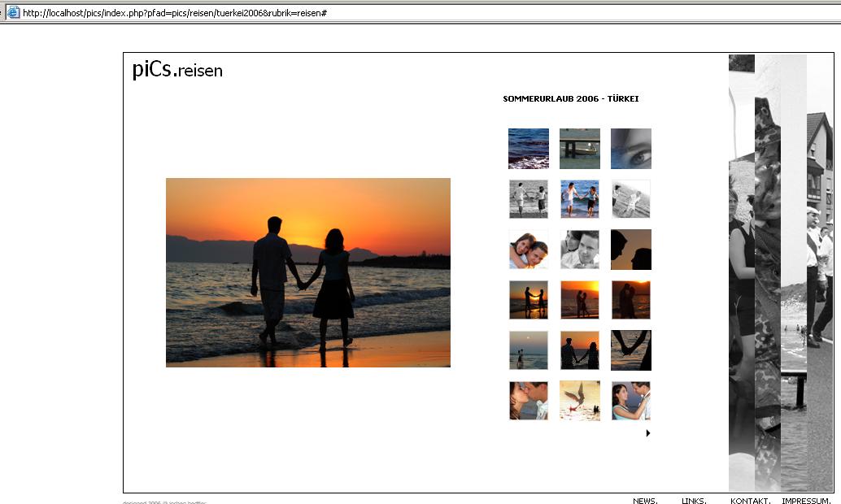The width and height of the screenshot is (841, 504).
Task: Open the couple walking from behind thumbnail
Action: (x=580, y=350)
